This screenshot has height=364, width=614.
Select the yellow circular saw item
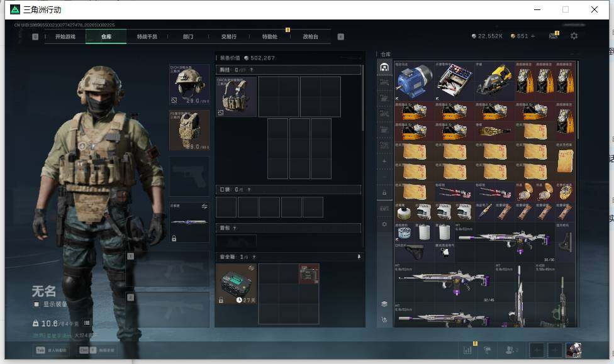(x=494, y=81)
